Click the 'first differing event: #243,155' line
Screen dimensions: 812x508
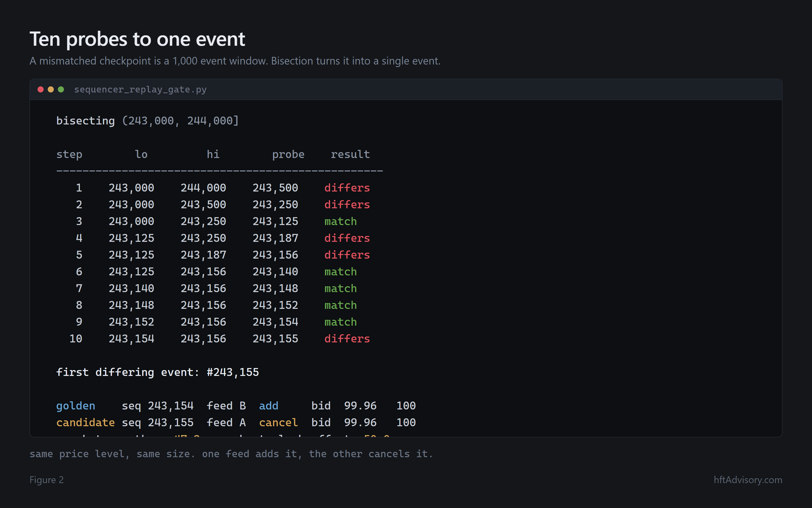click(158, 372)
